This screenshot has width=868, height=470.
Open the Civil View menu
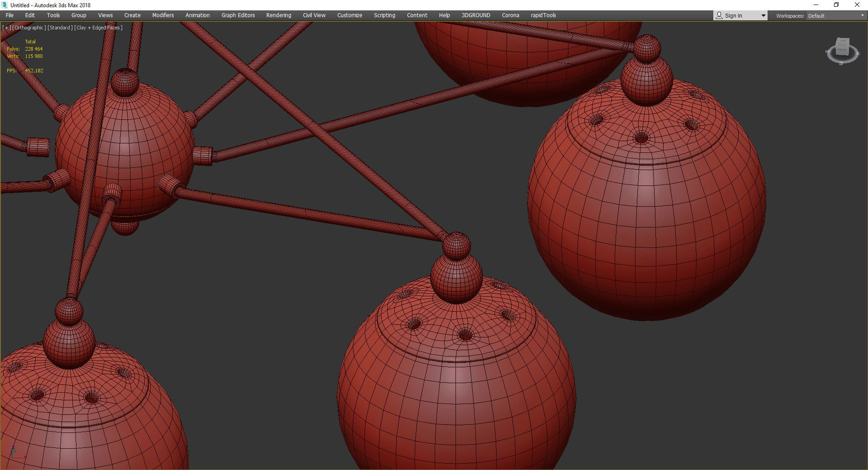pyautogui.click(x=314, y=15)
